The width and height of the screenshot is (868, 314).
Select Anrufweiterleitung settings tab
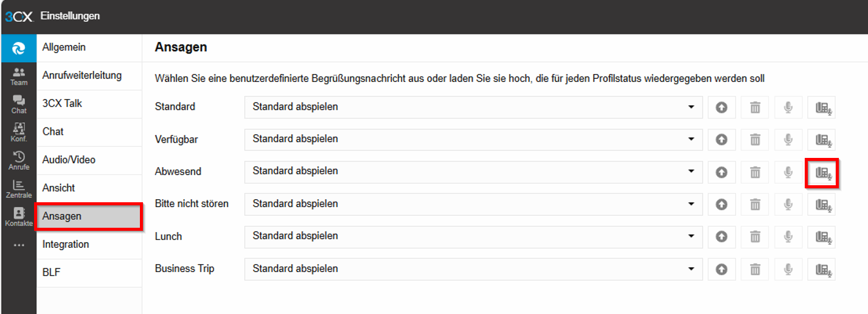pos(82,75)
